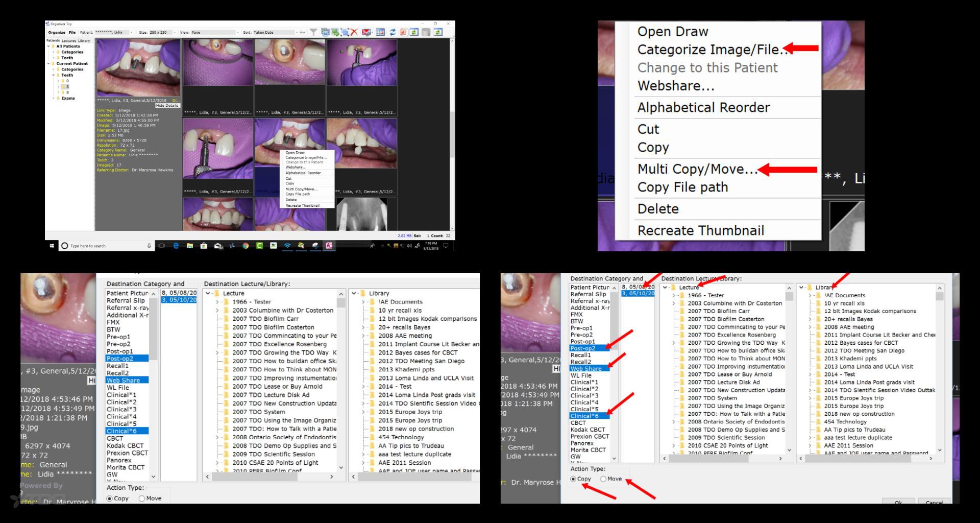
Task: Click the thumbnail pane vertical scrollbar
Action: 452,128
